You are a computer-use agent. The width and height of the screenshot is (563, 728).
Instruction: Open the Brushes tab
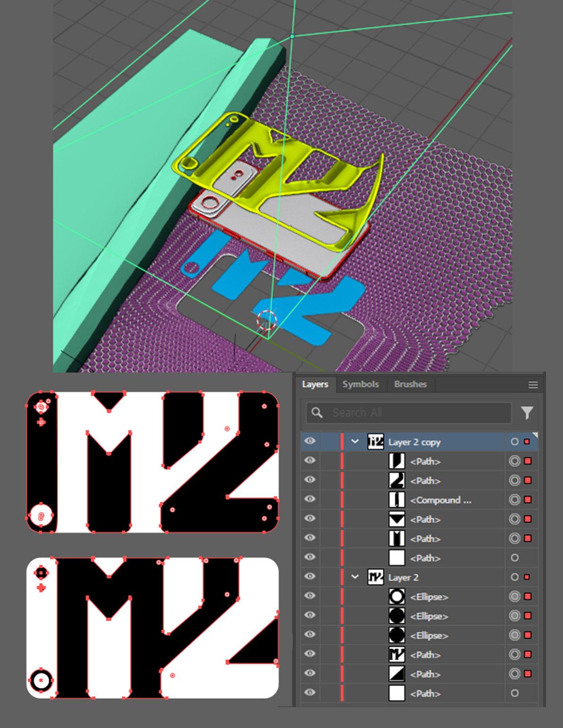(x=410, y=384)
